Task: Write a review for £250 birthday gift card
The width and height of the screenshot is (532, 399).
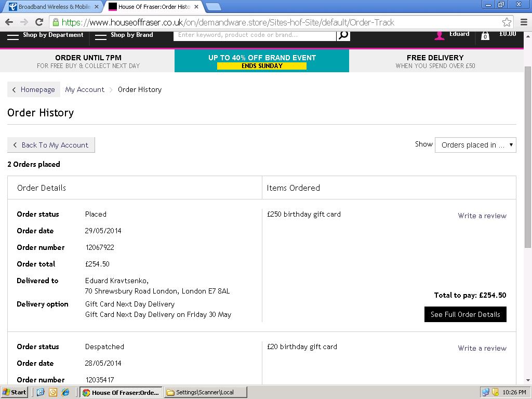Action: pos(482,216)
